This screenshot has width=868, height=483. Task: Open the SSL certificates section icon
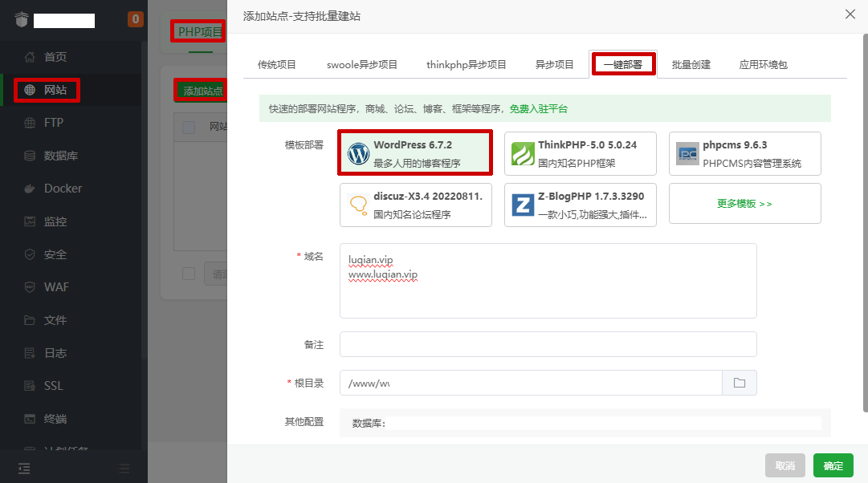(x=30, y=385)
